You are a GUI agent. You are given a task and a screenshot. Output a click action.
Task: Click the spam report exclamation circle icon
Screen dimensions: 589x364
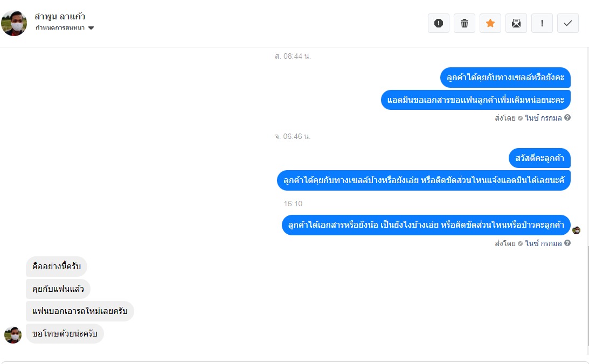pos(438,23)
